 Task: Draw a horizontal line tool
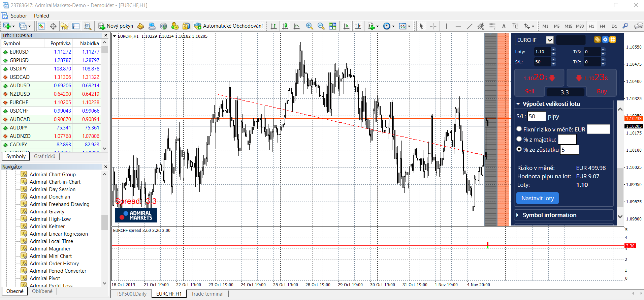458,26
